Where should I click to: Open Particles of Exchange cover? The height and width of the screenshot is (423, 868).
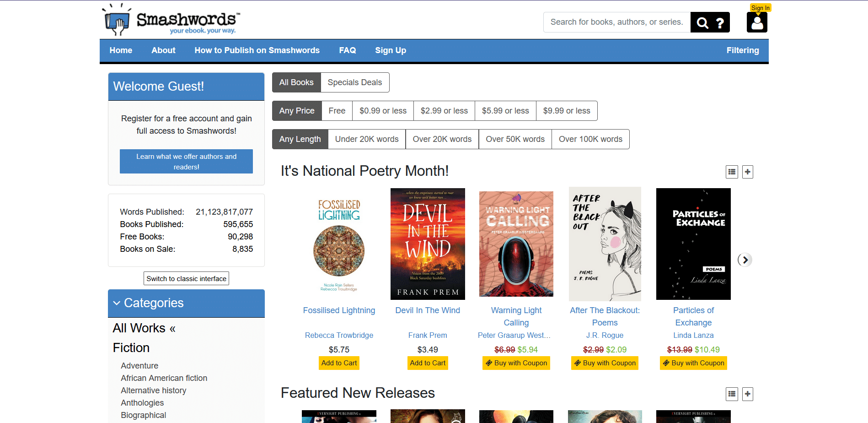pos(693,244)
